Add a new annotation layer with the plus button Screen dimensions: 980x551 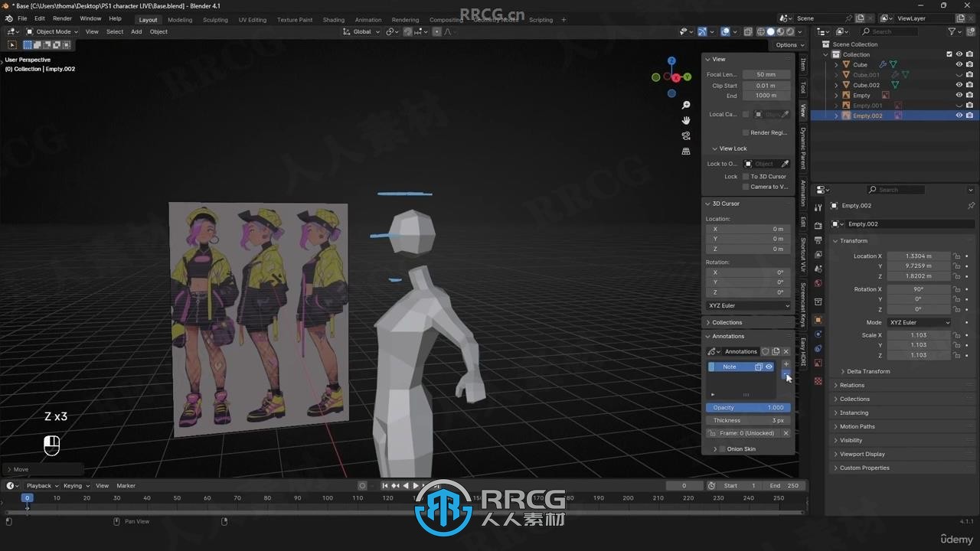(x=786, y=364)
